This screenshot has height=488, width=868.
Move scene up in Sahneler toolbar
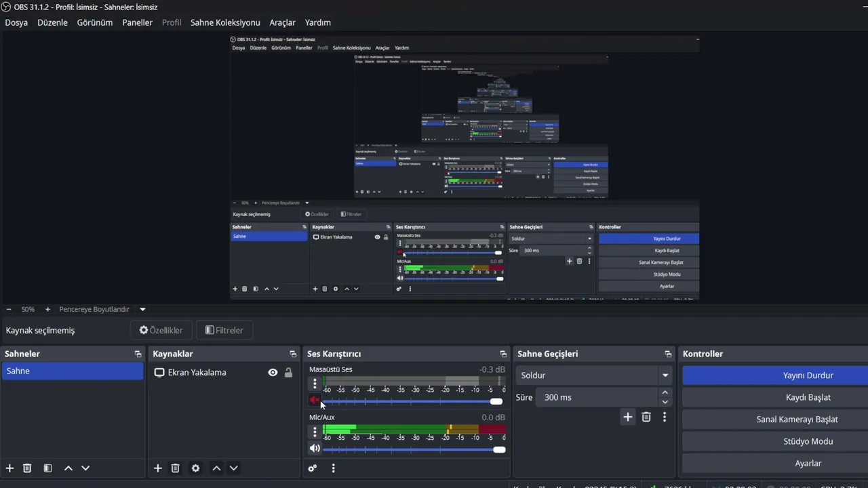pos(68,468)
